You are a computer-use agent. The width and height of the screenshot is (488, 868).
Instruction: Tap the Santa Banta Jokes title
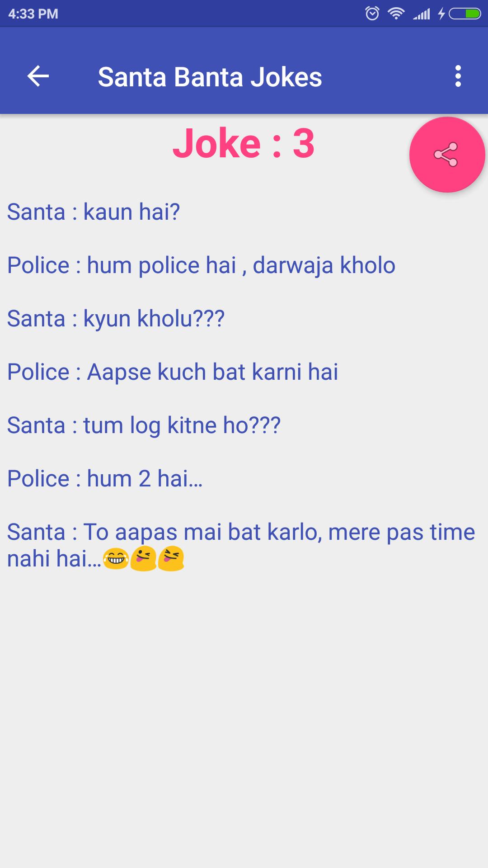pos(210,77)
